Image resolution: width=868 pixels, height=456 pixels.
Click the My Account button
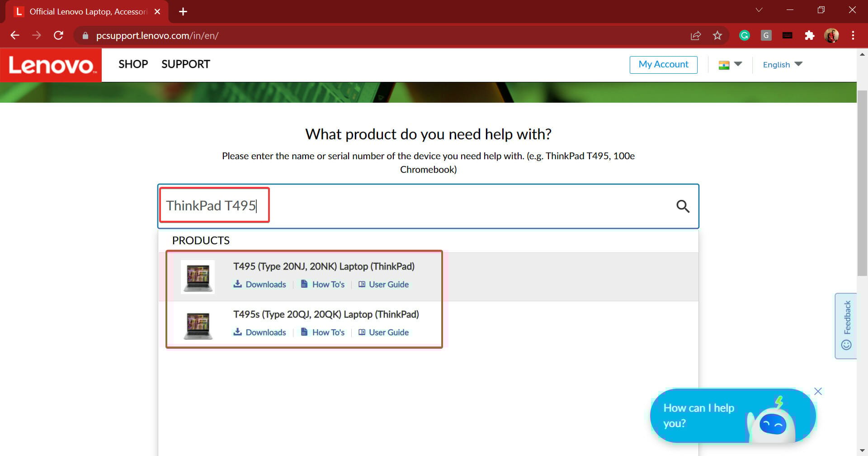[663, 65]
